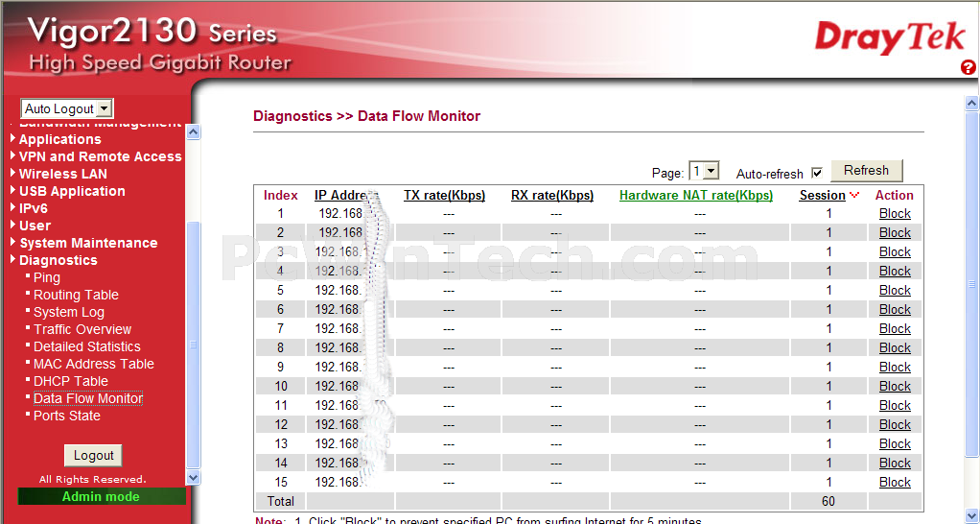
Task: Collapse the Diagnostics menu
Action: point(58,260)
